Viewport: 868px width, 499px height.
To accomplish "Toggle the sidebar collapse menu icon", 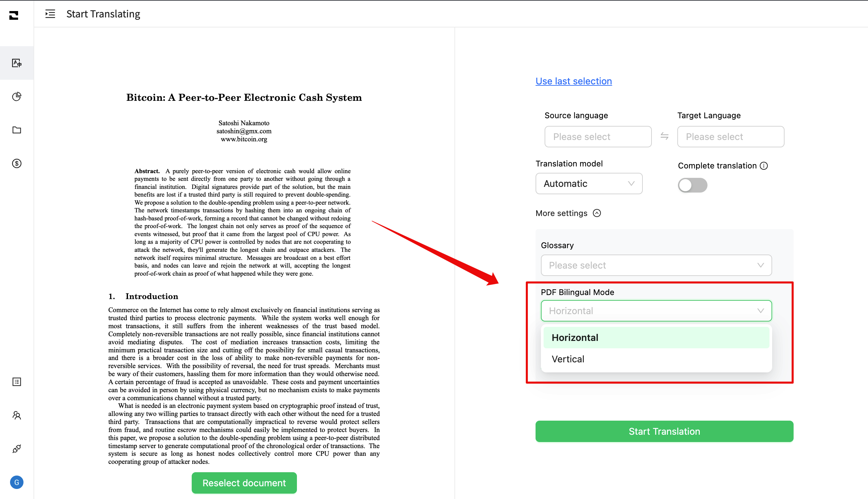I will pyautogui.click(x=50, y=14).
